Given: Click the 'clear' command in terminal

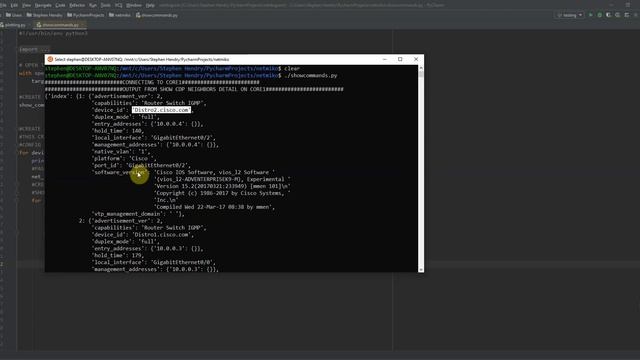Looking at the screenshot, I should pos(292,69).
